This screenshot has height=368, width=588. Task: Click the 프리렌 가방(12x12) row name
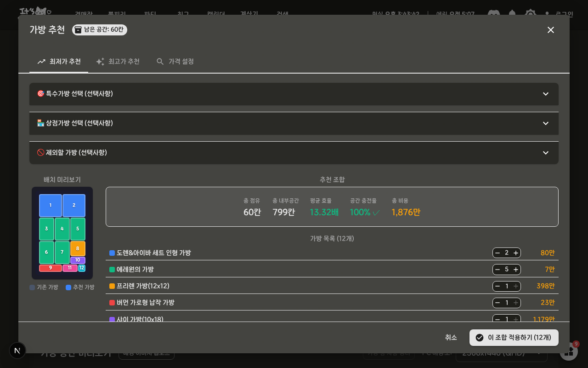143,286
